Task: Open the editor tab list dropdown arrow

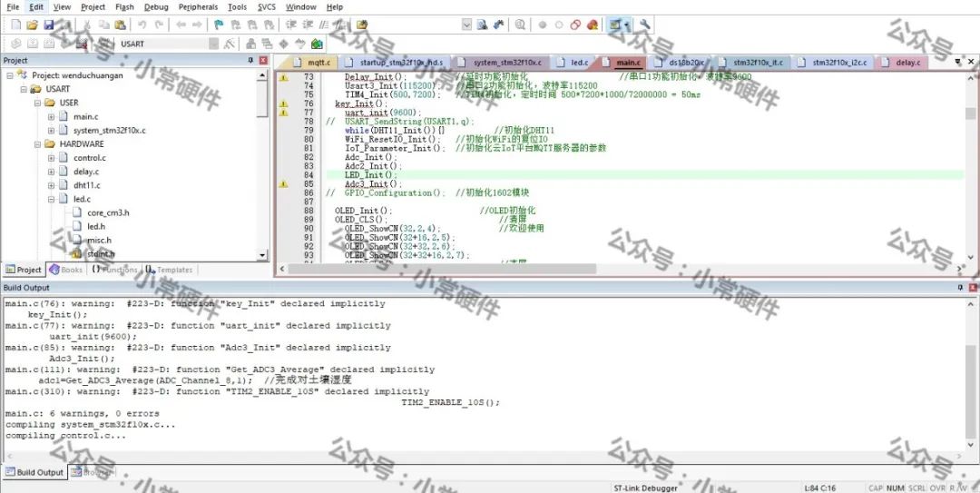Action: 957,62
